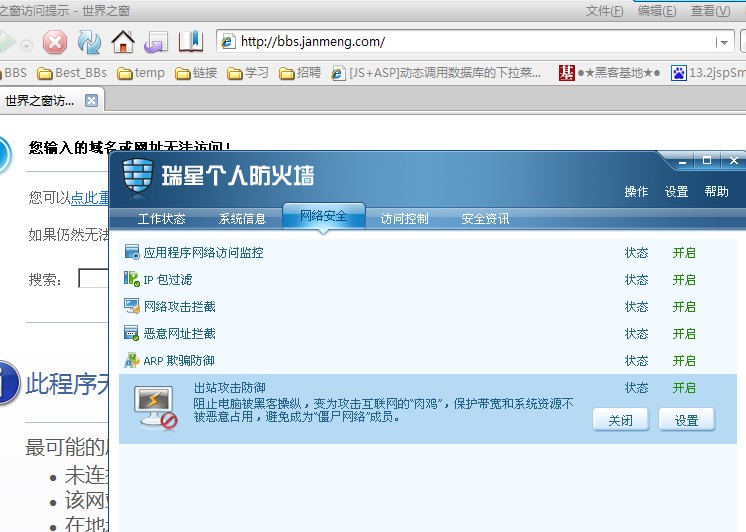Go to browser Home page icon

click(x=123, y=41)
